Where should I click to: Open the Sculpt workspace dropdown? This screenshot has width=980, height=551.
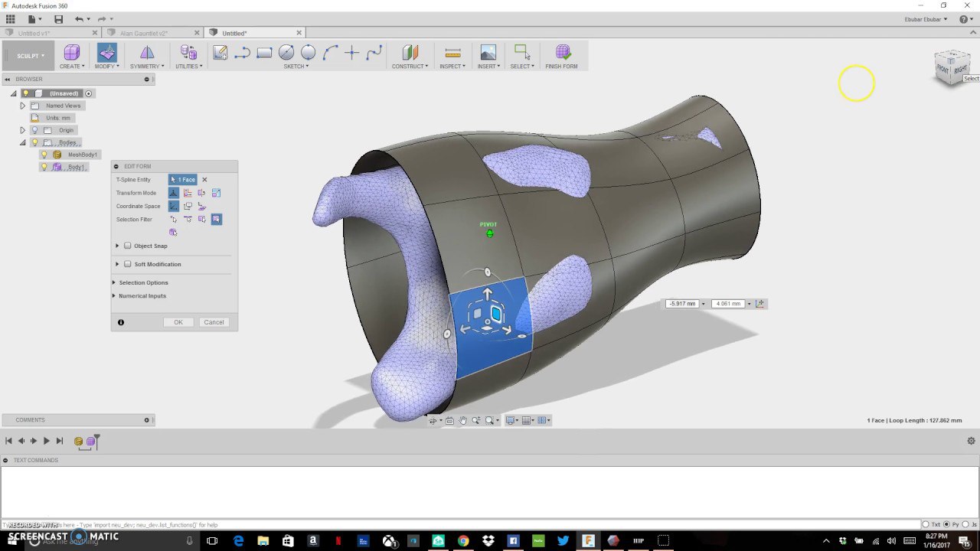point(31,56)
